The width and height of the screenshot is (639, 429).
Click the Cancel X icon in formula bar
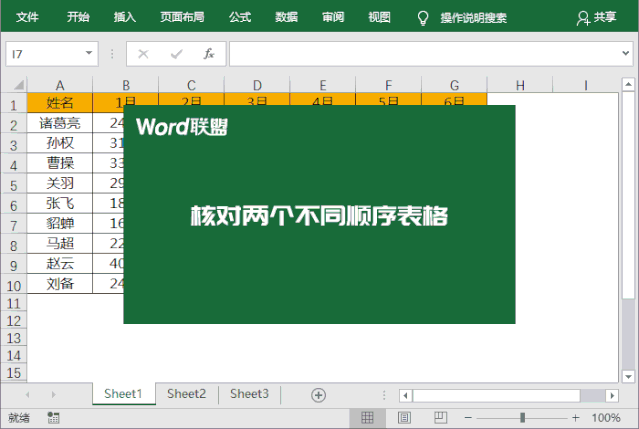[x=143, y=54]
